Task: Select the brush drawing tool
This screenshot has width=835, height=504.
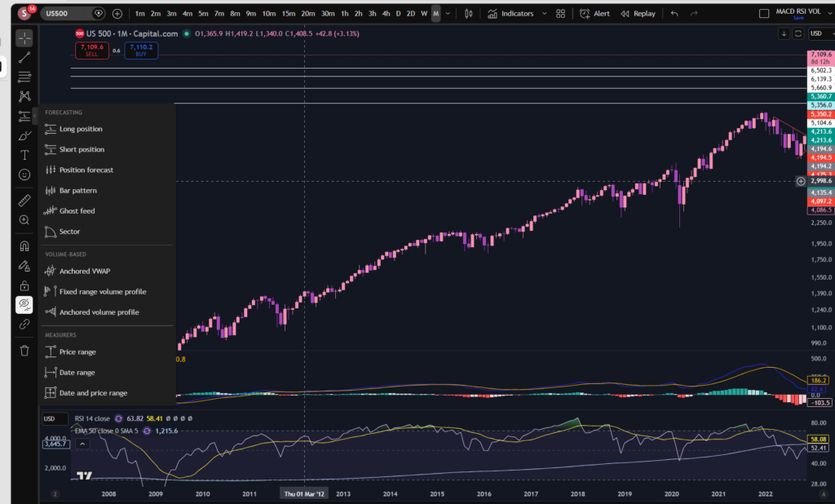Action: [24, 135]
